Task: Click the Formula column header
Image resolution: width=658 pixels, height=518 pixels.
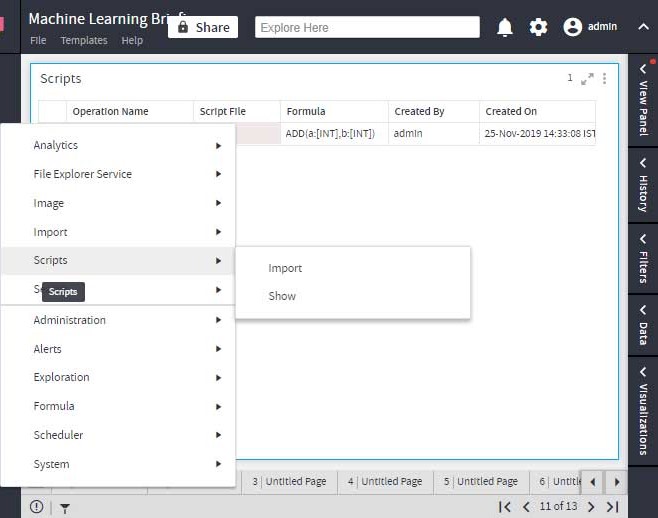Action: 334,112
